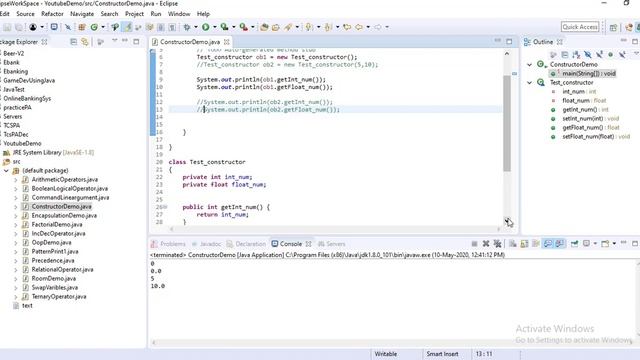Click the Terminate square in Console toolbar

(x=474, y=244)
